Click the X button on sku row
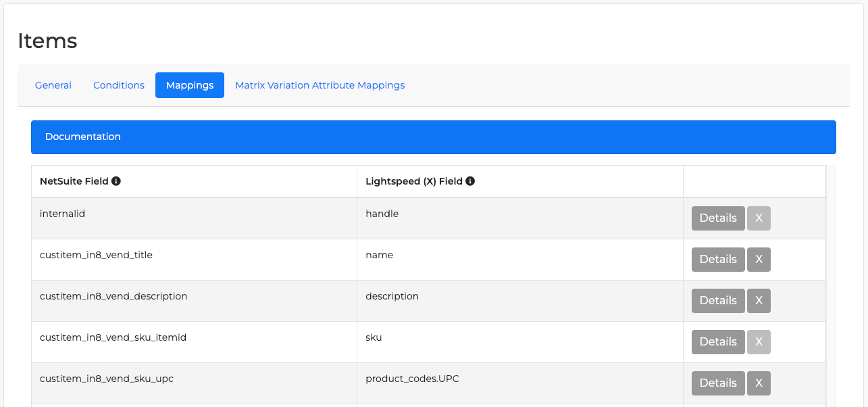Screen dimensions: 868x407 pos(759,342)
